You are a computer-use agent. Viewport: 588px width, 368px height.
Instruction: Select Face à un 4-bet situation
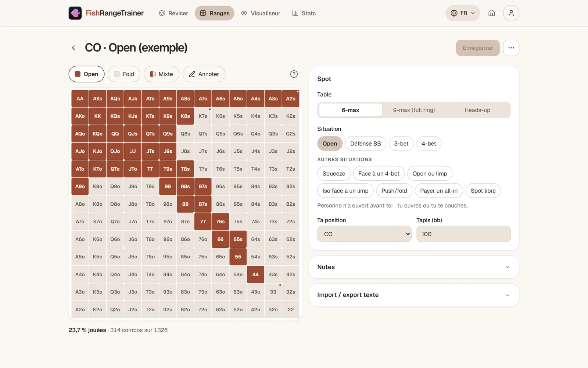379,174
